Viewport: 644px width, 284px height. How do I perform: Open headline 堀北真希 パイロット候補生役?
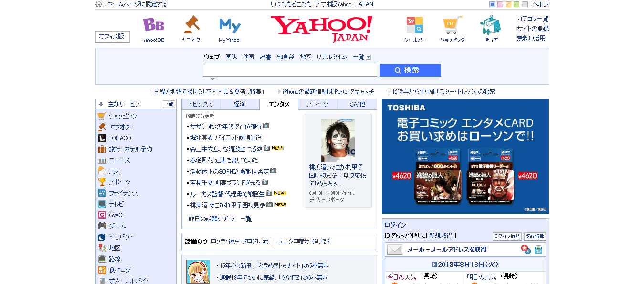225,137
